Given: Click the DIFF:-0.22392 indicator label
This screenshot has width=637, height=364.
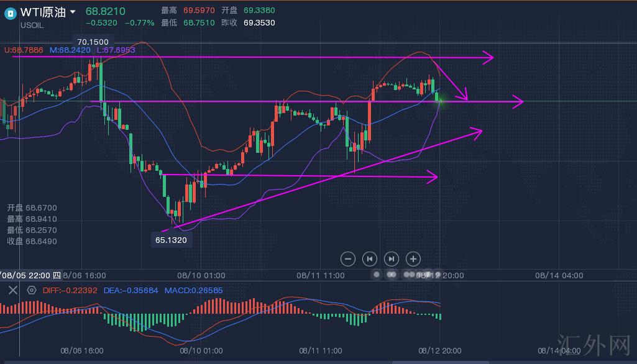Looking at the screenshot, I should 70,290.
